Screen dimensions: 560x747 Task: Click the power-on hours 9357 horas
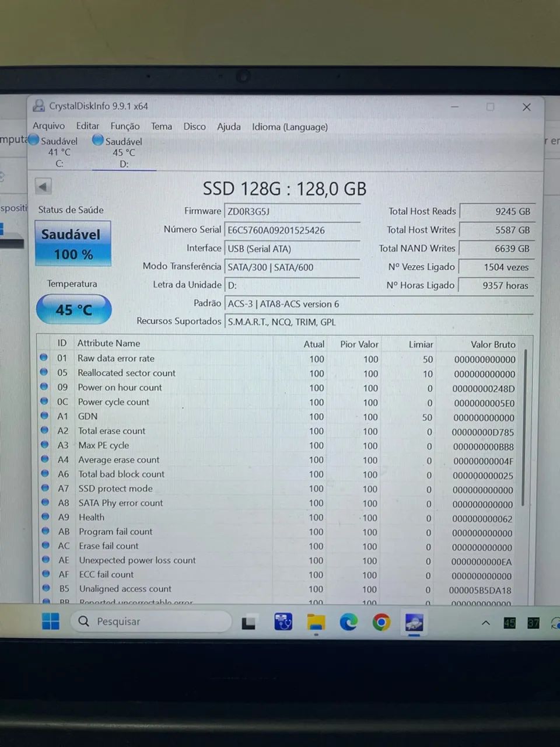(497, 285)
